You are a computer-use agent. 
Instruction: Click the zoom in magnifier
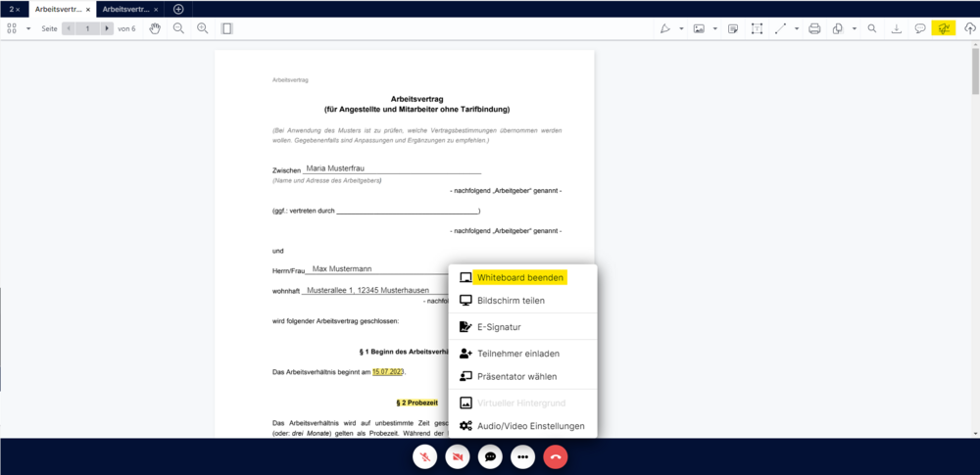202,28
